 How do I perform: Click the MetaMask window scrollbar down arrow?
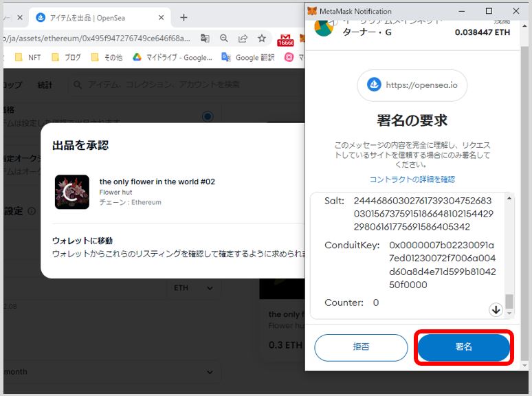point(525,366)
